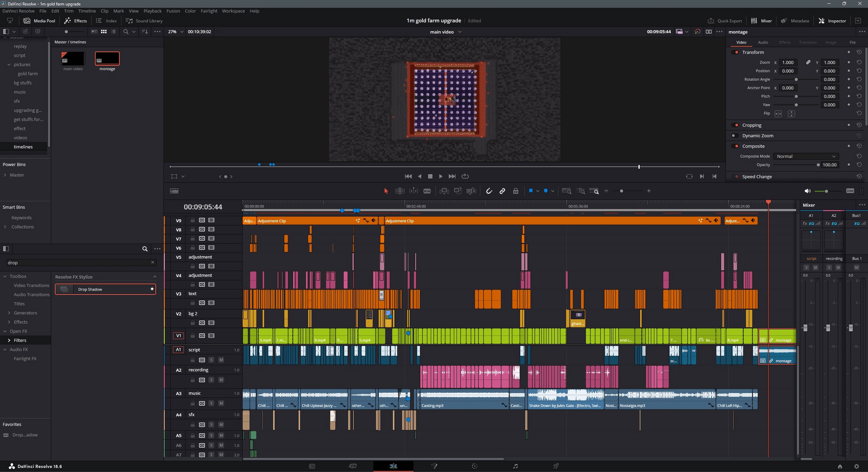
Task: Adjust the Opacity slider handle
Action: click(x=818, y=165)
